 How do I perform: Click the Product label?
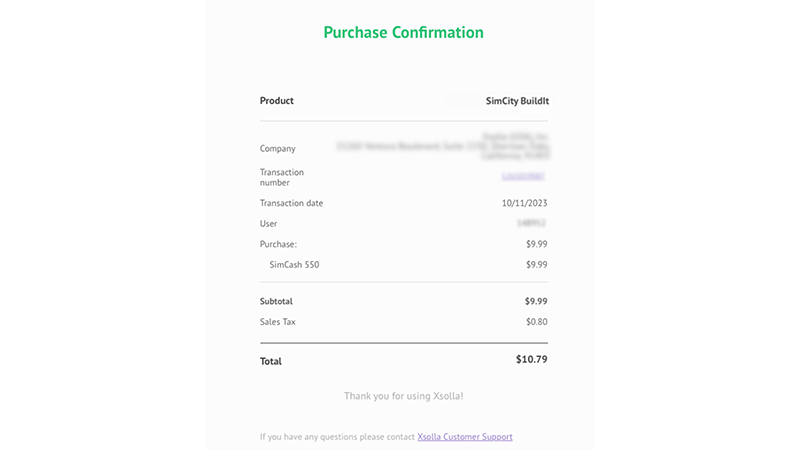(277, 101)
